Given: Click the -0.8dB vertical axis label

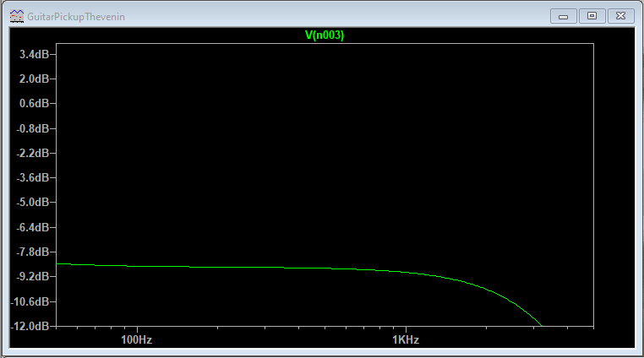Looking at the screenshot, I should (x=33, y=129).
